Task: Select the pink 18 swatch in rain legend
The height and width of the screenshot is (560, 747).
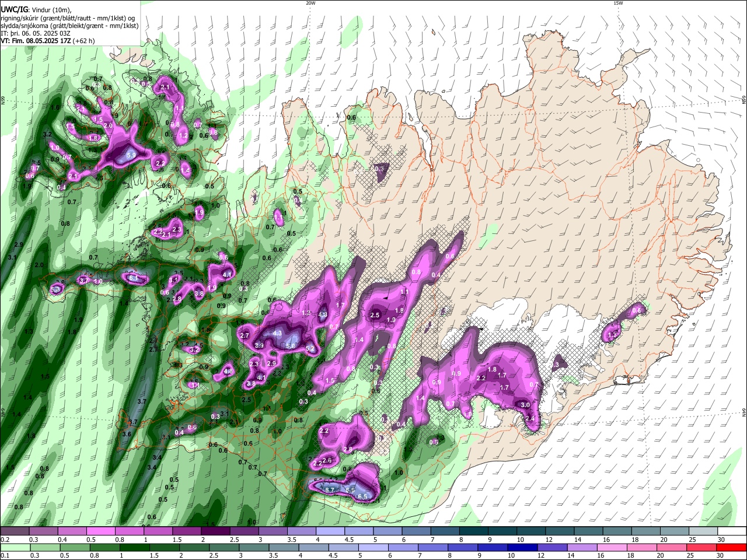Action: [x=641, y=547]
